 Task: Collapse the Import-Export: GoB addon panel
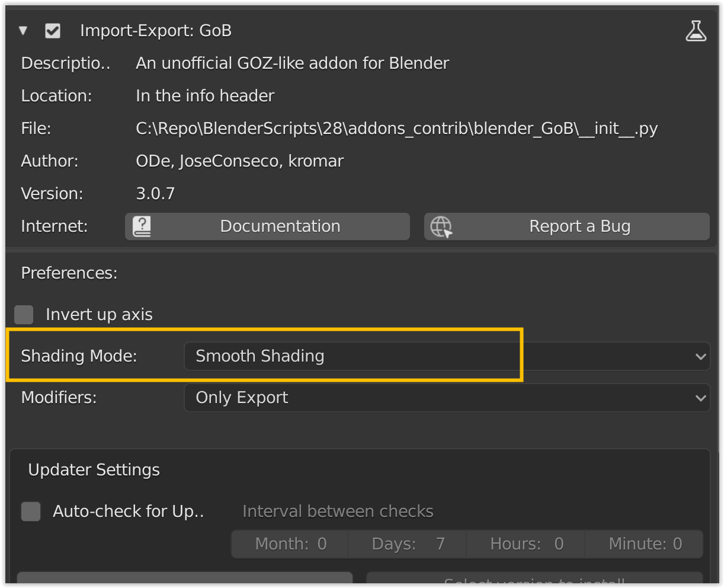coord(23,31)
